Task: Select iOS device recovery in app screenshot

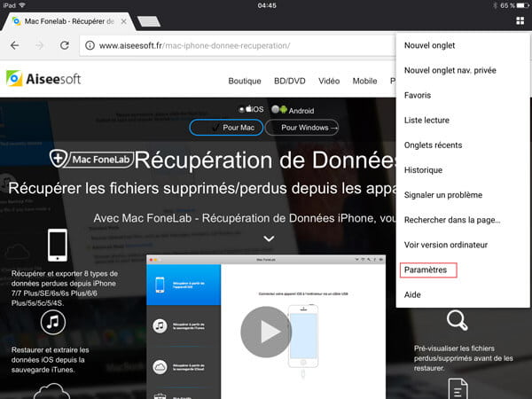Action: point(184,285)
